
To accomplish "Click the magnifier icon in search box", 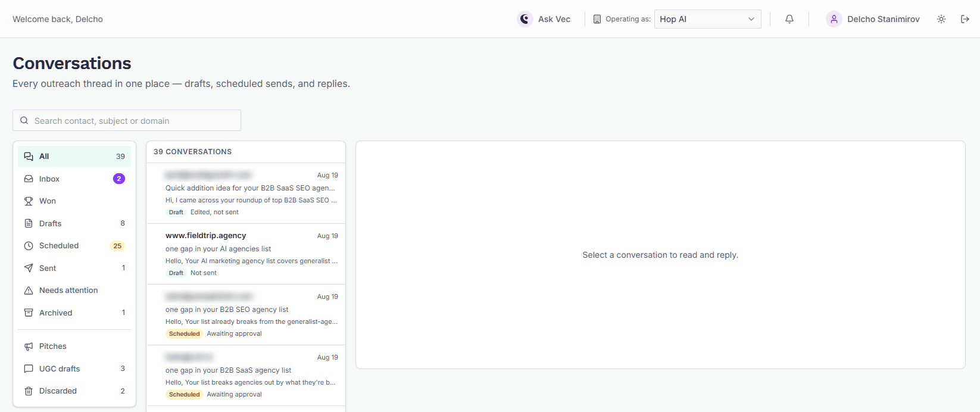I will [x=24, y=120].
